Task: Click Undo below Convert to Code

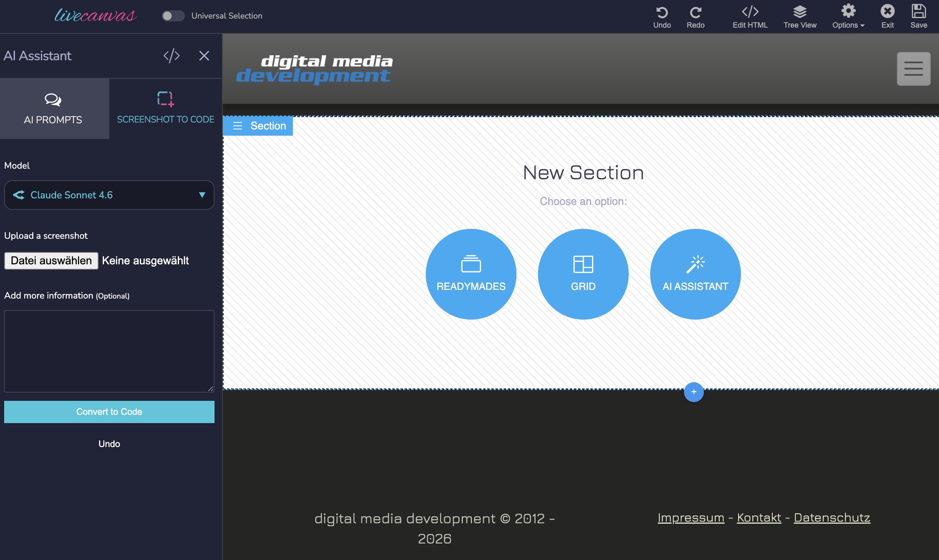Action: click(x=109, y=444)
